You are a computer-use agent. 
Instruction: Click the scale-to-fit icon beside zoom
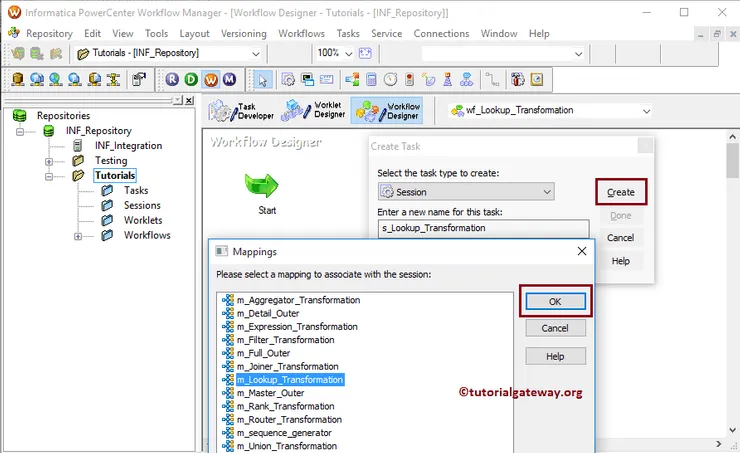tap(365, 53)
